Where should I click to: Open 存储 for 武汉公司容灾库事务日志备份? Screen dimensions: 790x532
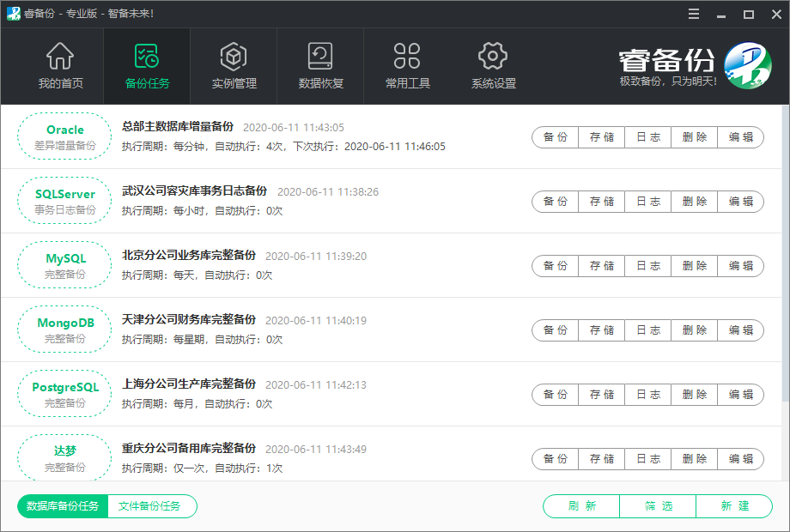[x=602, y=202]
